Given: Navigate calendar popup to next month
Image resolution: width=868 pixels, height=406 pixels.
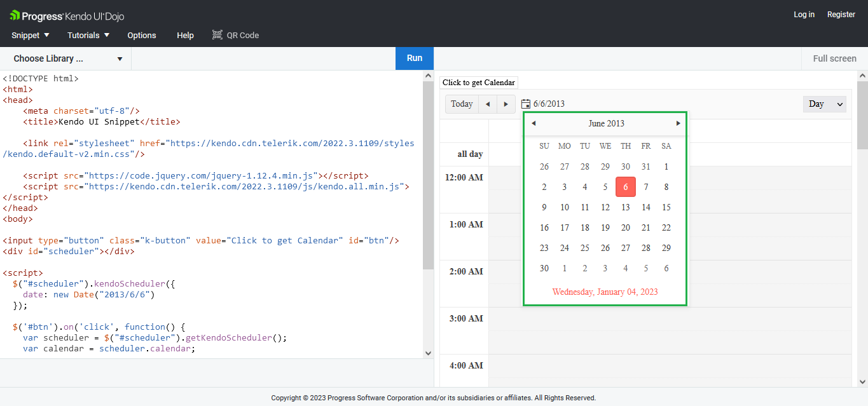Looking at the screenshot, I should tap(678, 123).
